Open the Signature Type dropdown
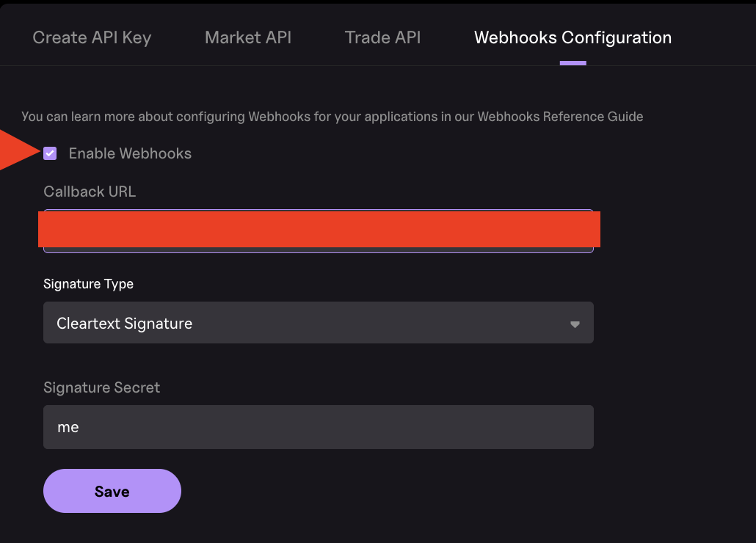This screenshot has height=543, width=756. 319,322
